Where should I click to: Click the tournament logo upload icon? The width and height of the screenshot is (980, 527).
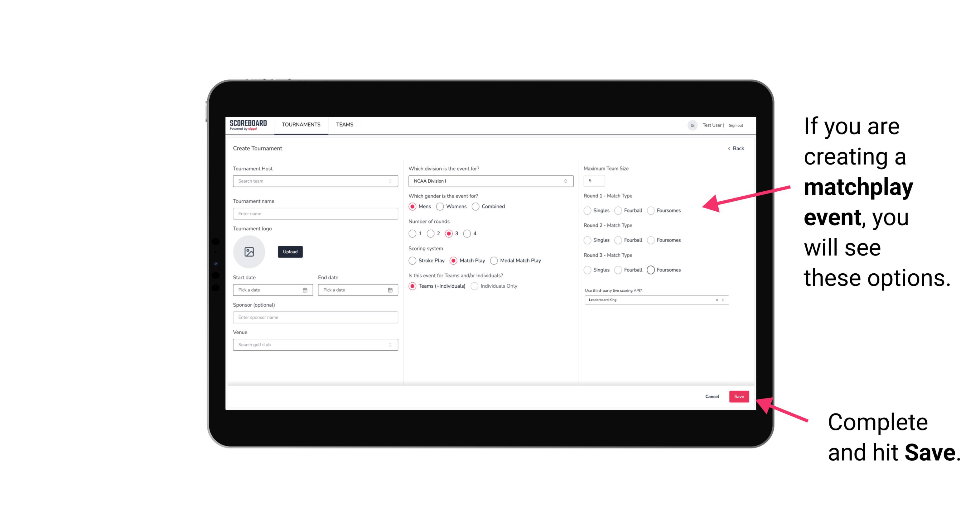pos(250,251)
